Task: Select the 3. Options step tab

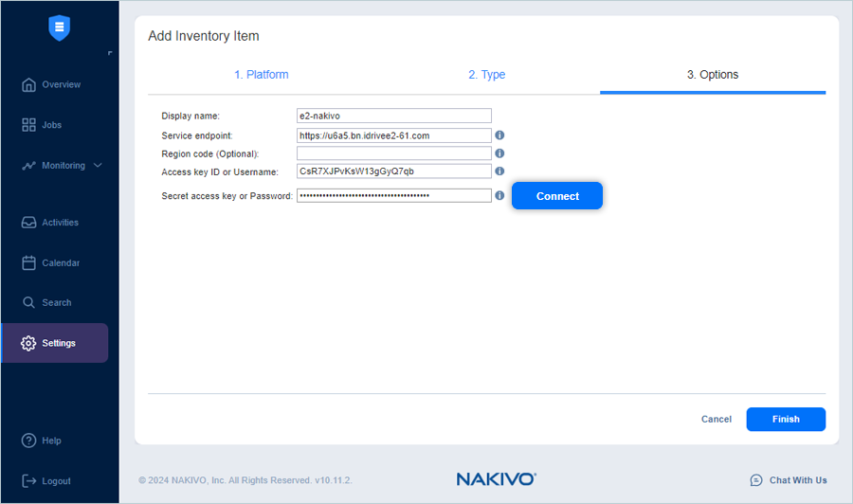Action: pyautogui.click(x=713, y=75)
